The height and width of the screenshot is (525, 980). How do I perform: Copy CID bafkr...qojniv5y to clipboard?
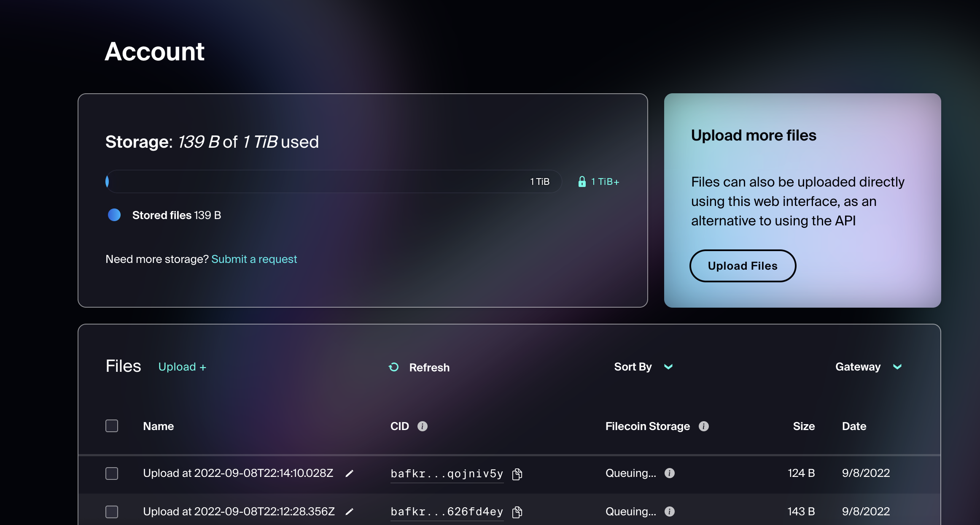tap(517, 474)
